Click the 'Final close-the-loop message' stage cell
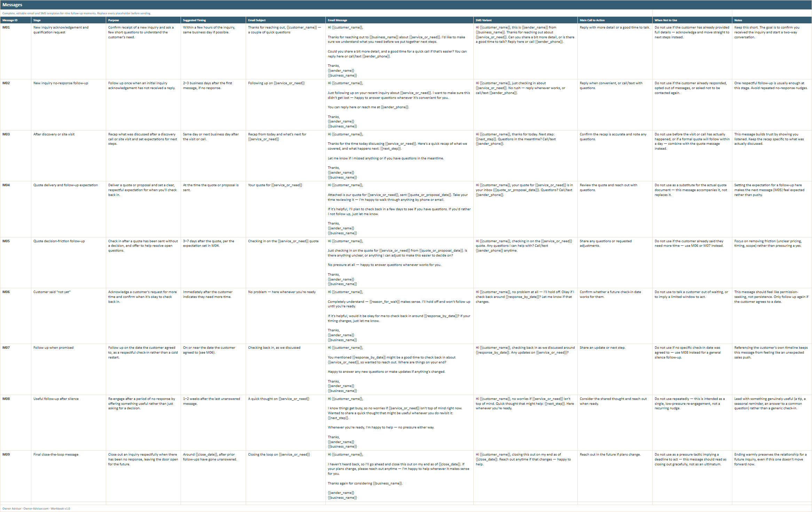The height and width of the screenshot is (512, 812). 69,476
